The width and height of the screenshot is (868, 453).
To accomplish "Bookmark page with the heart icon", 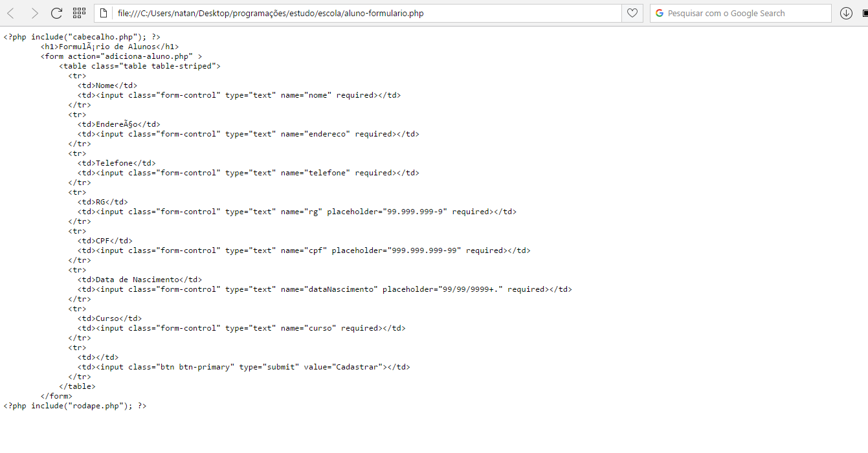I will [x=632, y=13].
